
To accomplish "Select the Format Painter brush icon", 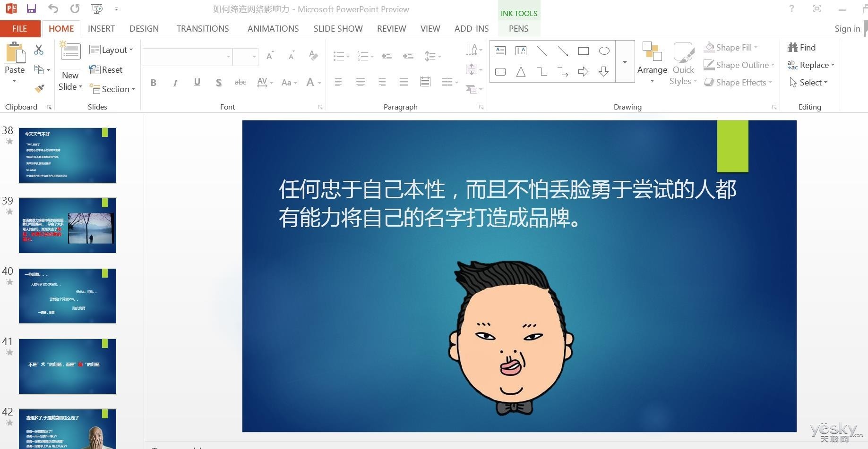I will point(39,88).
